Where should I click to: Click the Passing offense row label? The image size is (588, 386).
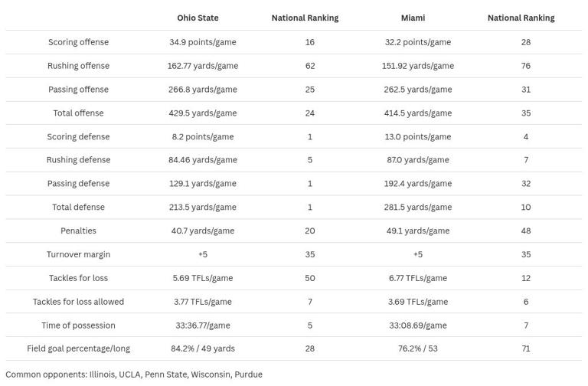pos(78,90)
